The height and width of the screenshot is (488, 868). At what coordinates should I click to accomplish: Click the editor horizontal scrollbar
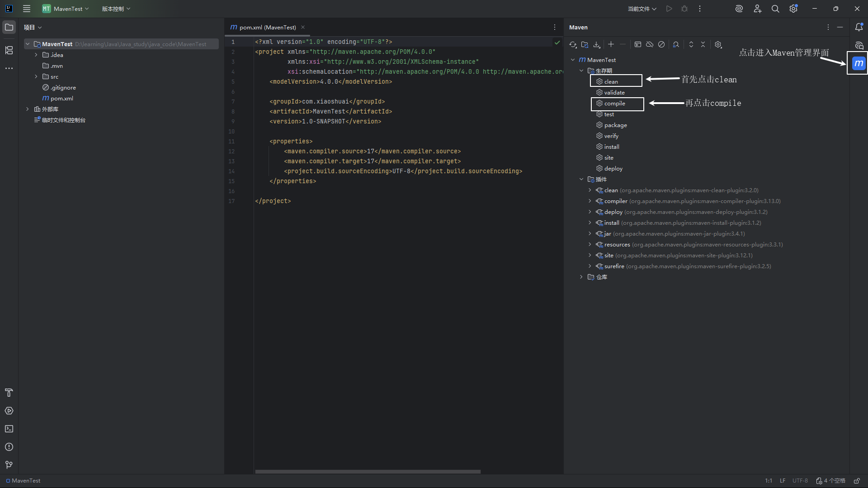click(x=367, y=471)
